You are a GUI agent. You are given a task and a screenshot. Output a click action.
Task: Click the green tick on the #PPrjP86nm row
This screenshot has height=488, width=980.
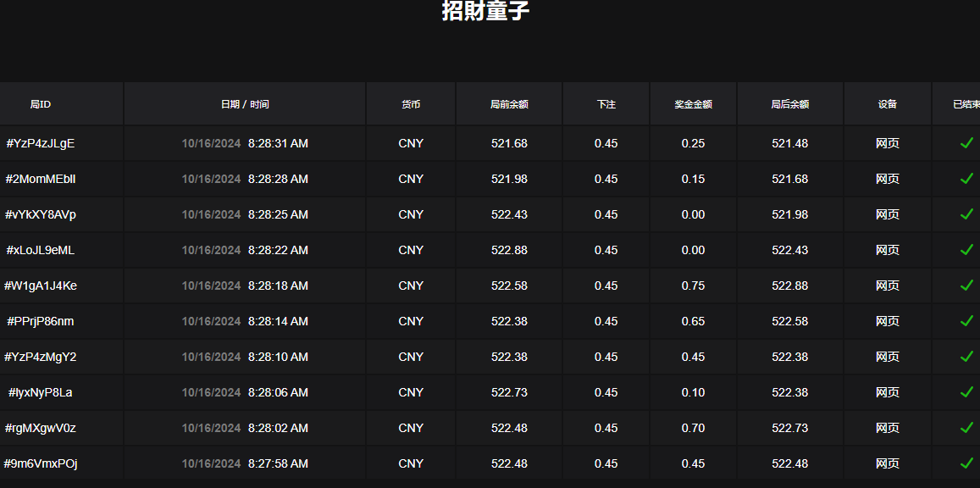pyautogui.click(x=966, y=321)
